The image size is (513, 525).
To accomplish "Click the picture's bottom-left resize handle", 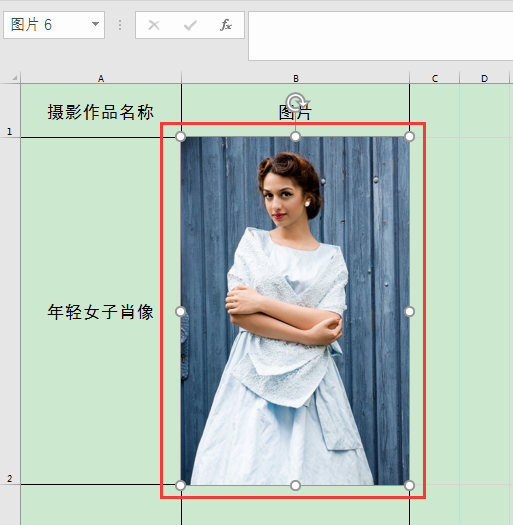I will point(180,485).
